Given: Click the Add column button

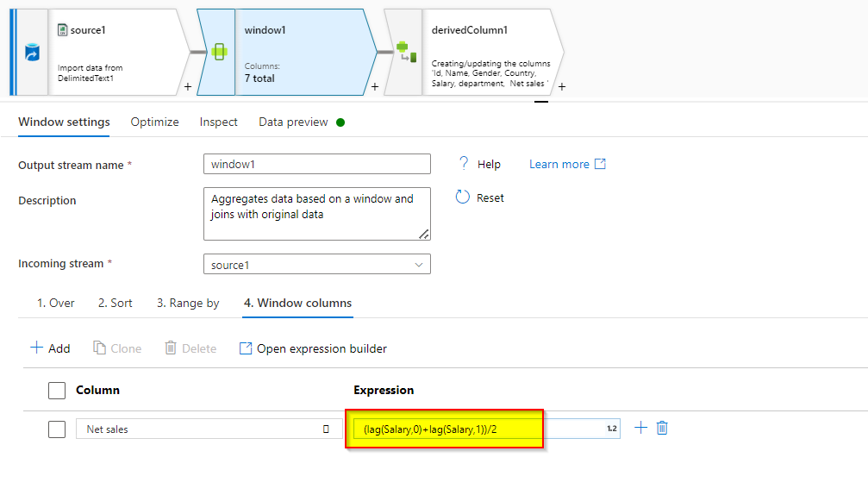Looking at the screenshot, I should pos(50,348).
